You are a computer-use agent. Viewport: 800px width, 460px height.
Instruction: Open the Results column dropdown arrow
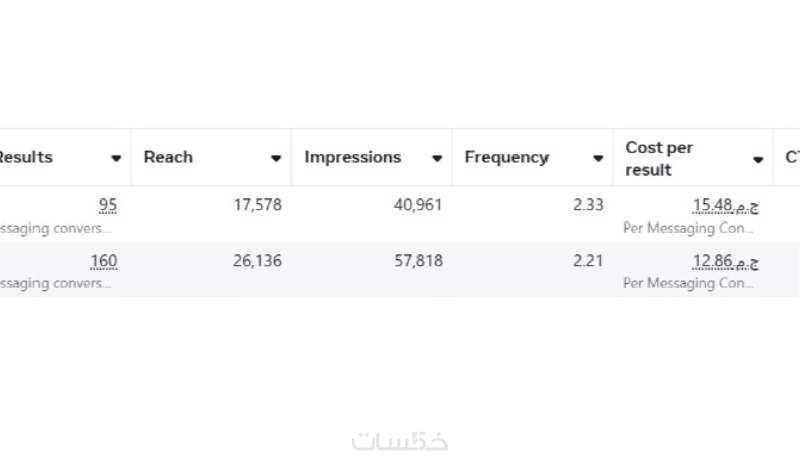pyautogui.click(x=116, y=158)
